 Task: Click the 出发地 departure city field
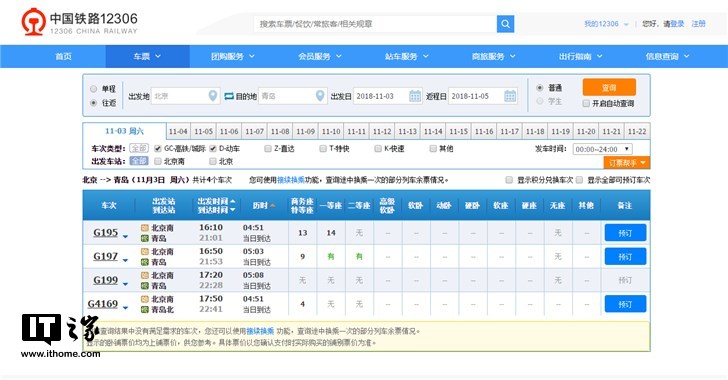(185, 96)
